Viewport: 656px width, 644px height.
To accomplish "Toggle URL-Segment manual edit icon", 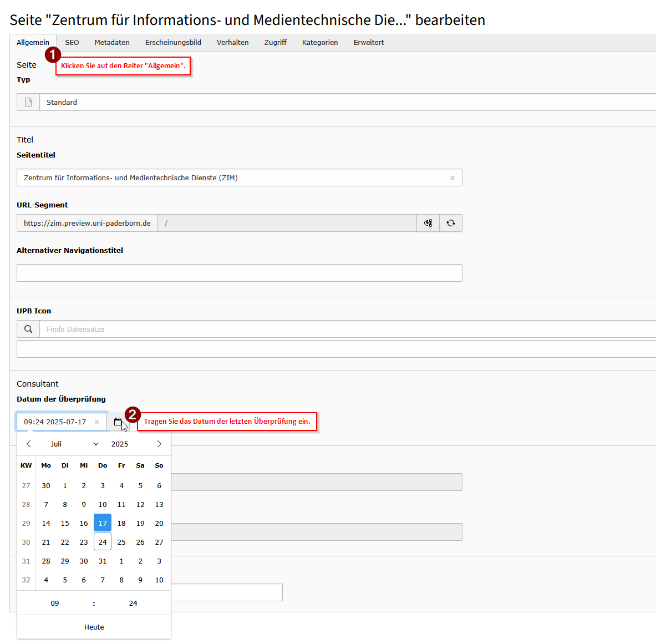I will pos(428,223).
